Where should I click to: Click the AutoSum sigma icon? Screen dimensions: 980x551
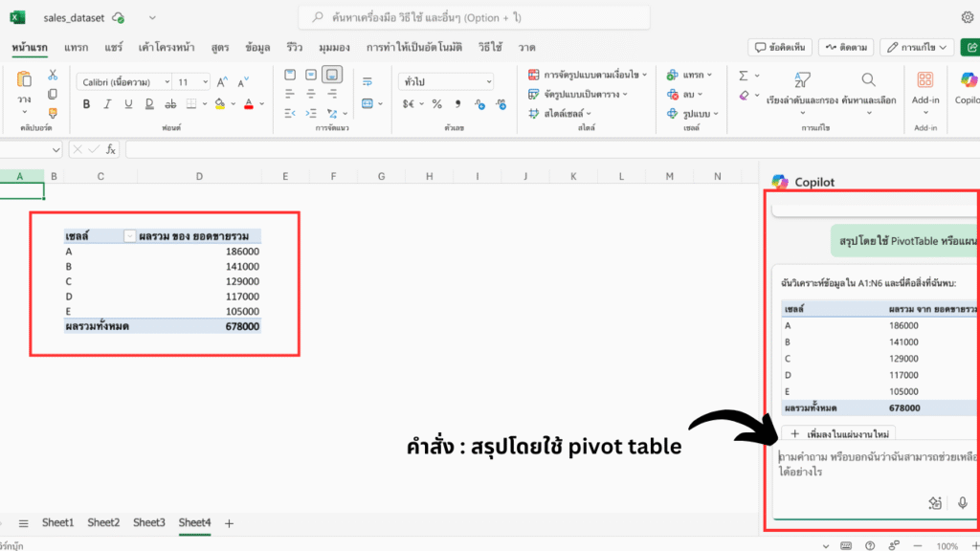(x=744, y=75)
